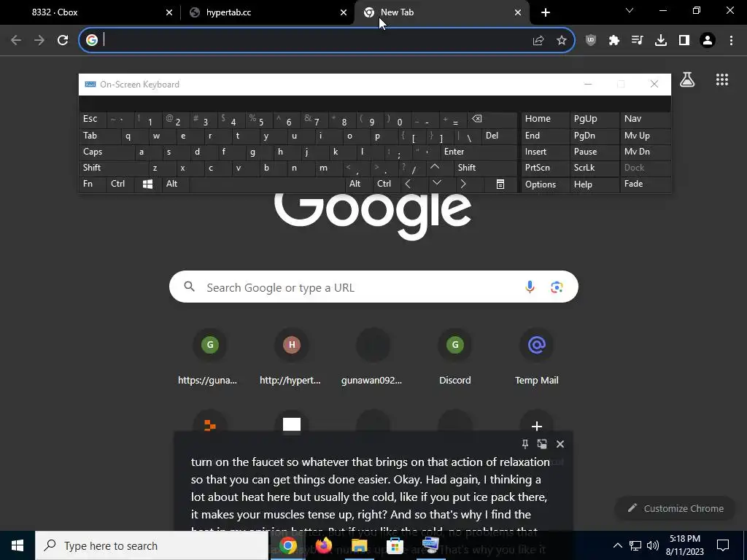Click the Esc key on On-Screen Keyboard
Image resolution: width=747 pixels, height=560 pixels.
tap(93, 119)
